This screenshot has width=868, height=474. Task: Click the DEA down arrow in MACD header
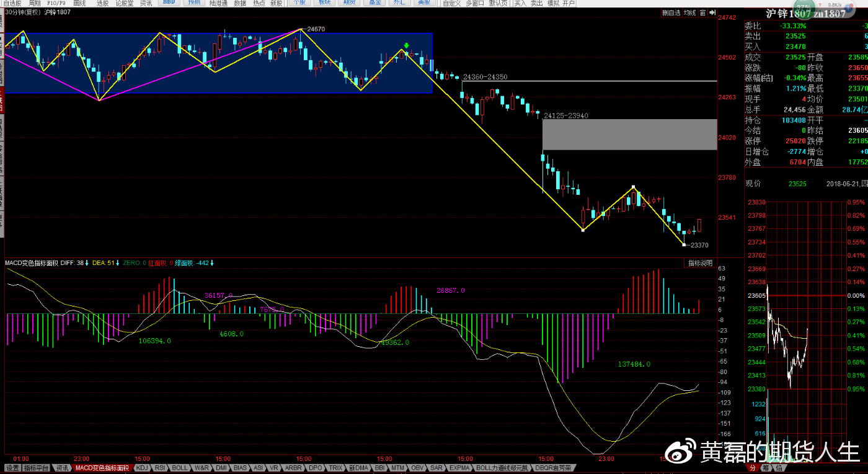tap(117, 263)
